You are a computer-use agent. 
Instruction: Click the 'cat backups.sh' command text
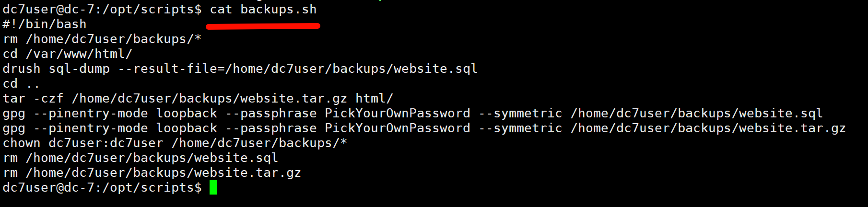263,9
